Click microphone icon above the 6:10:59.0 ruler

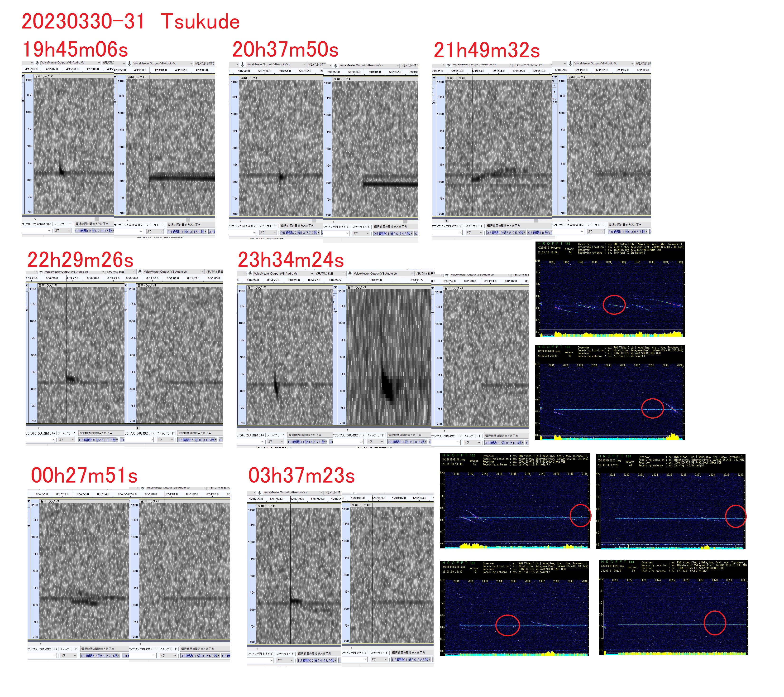point(570,63)
